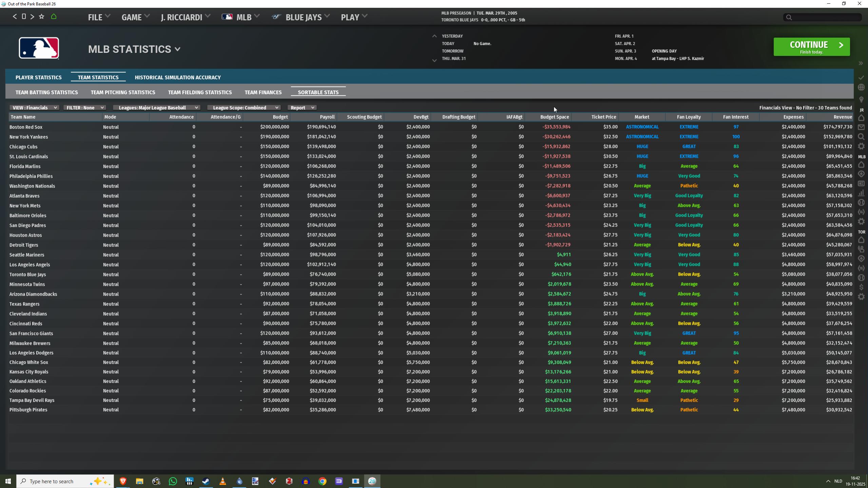Click the green home icon in the top navigation
Image resolution: width=868 pixels, height=488 pixels.
tap(54, 16)
